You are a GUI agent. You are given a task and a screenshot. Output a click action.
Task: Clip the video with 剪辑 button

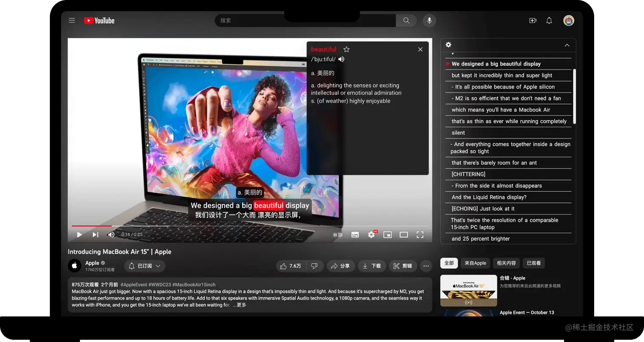403,266
